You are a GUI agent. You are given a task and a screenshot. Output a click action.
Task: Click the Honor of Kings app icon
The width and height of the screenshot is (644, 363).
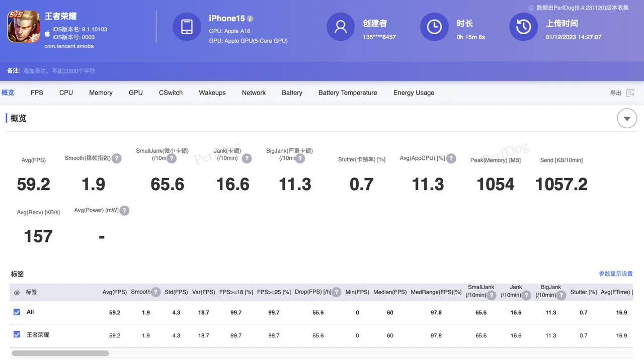click(23, 27)
